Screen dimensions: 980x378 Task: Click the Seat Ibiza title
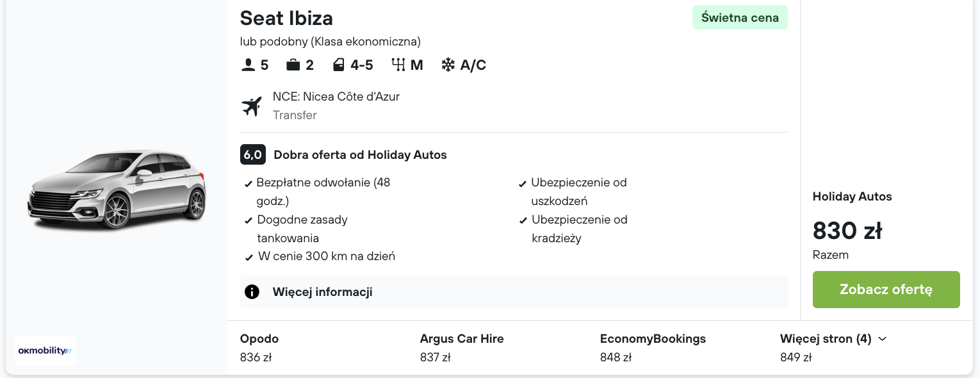(286, 18)
